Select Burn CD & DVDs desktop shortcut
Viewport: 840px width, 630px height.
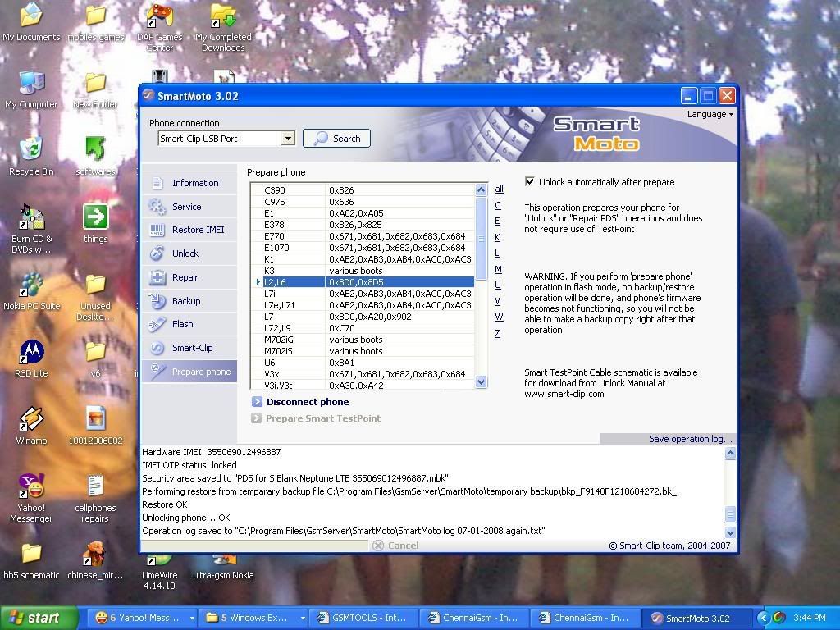pyautogui.click(x=32, y=230)
